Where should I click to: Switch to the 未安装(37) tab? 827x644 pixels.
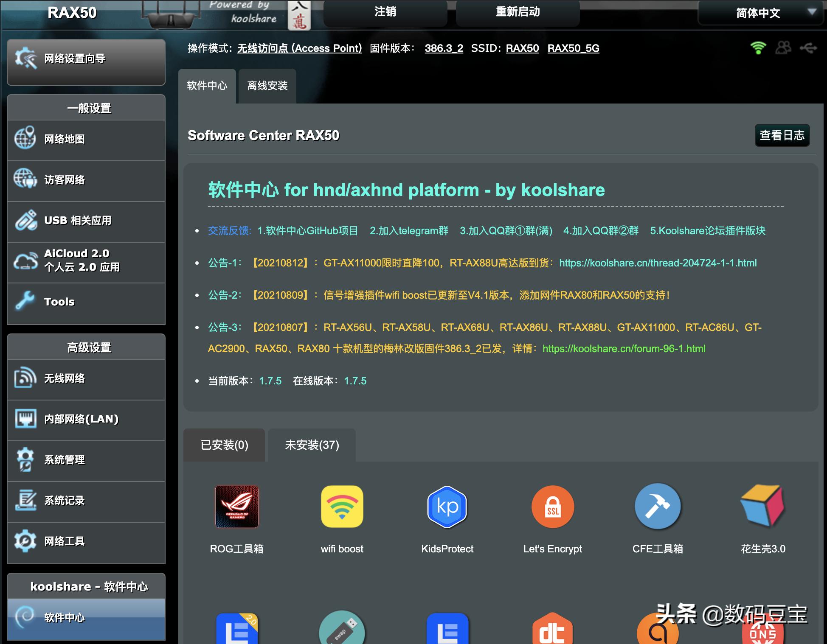click(312, 445)
